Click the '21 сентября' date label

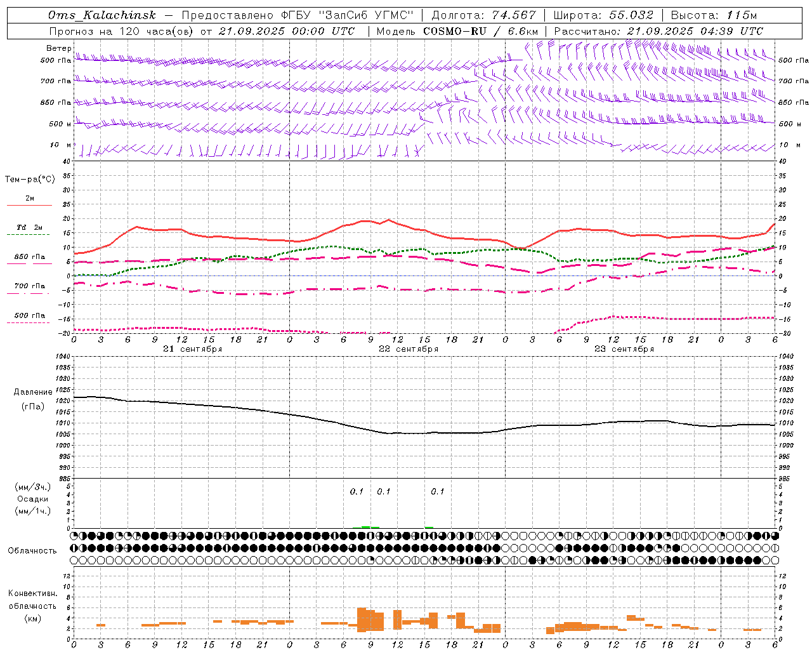tap(193, 348)
